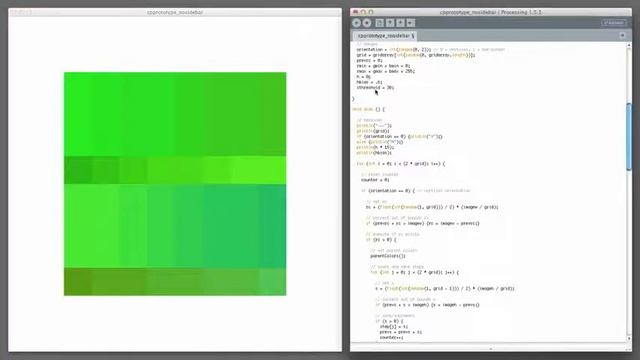Click the 'println(hbias);' code line
The image size is (640, 360).
(x=374, y=153)
